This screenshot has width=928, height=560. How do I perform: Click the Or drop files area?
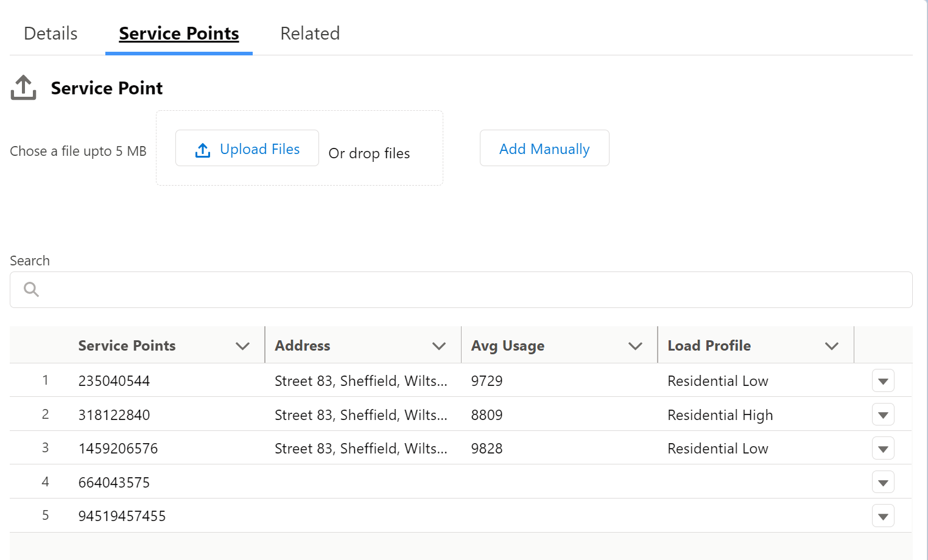click(x=369, y=153)
